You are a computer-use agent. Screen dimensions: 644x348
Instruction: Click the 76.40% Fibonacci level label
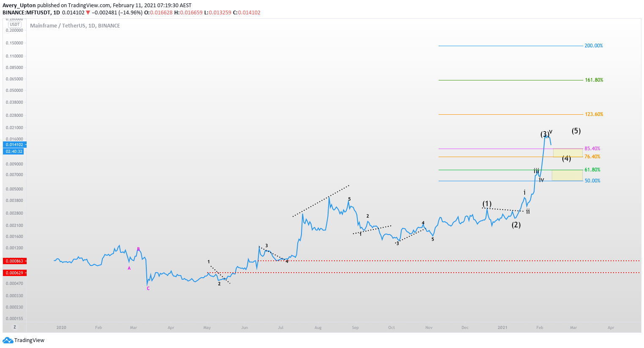coord(592,157)
